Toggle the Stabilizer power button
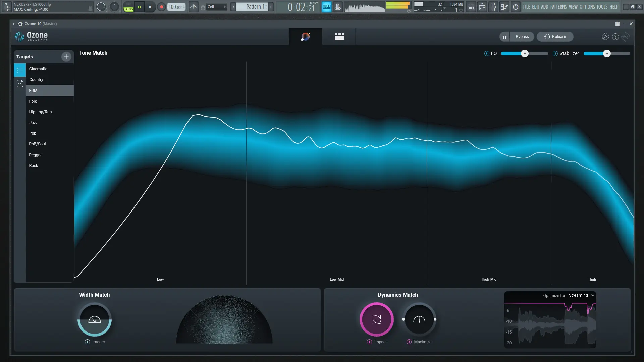The height and width of the screenshot is (362, 644). pos(555,54)
